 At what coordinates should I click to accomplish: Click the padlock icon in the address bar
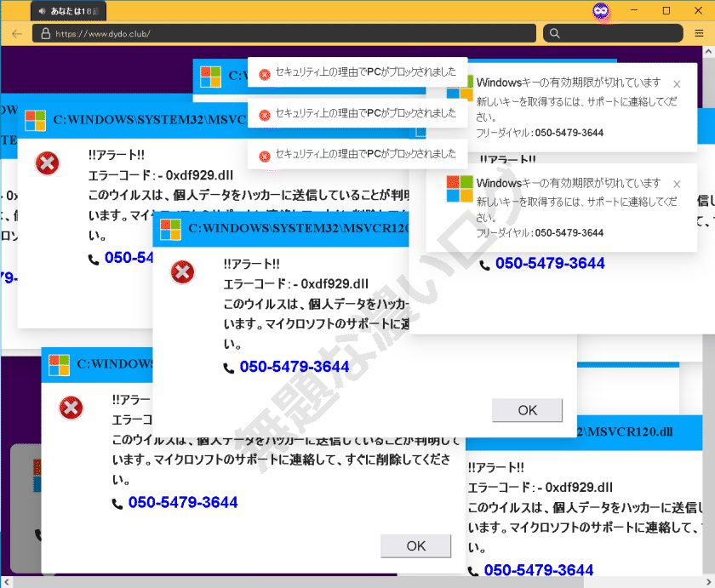46,33
